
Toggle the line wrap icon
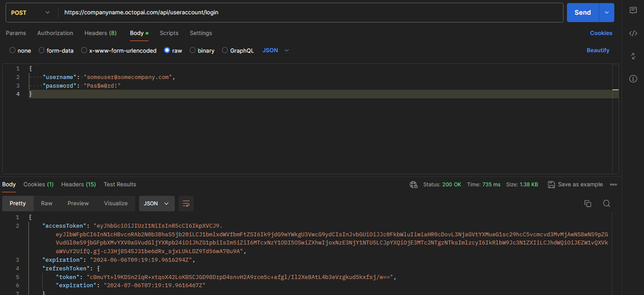(186, 203)
